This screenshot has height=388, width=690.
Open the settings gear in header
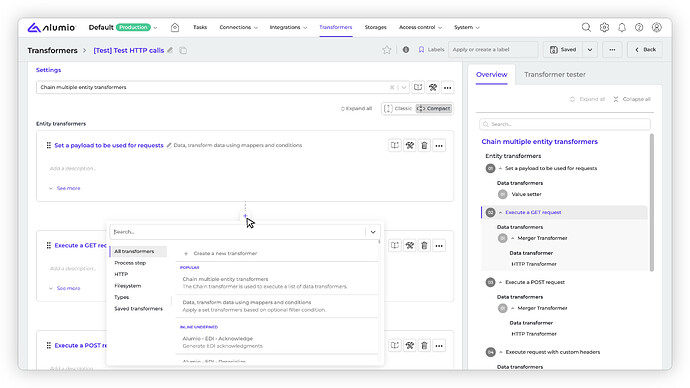click(x=604, y=27)
